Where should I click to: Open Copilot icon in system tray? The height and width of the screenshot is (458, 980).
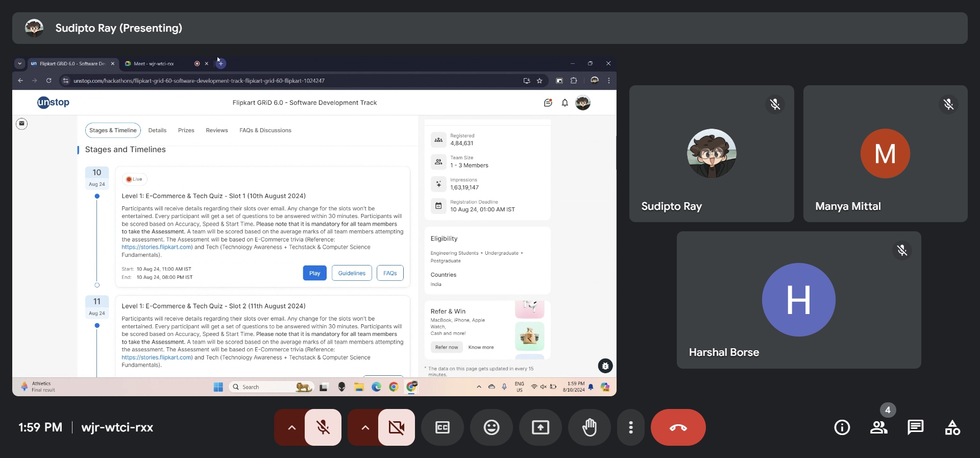point(605,387)
